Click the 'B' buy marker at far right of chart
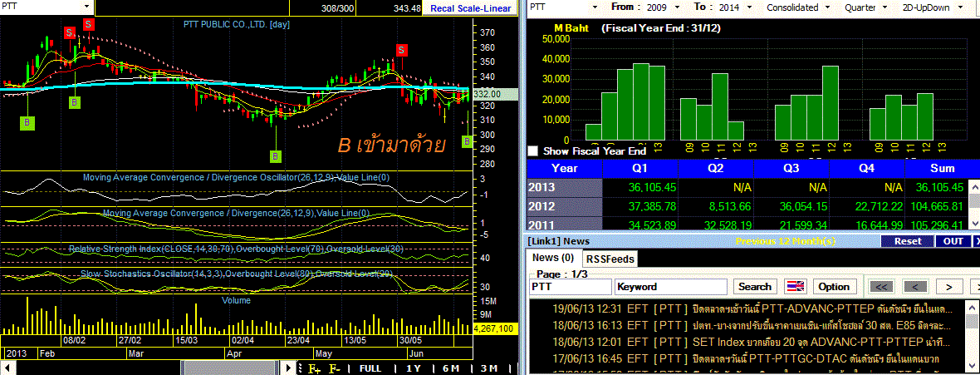Screen dimensions: 980x375 point(467,142)
